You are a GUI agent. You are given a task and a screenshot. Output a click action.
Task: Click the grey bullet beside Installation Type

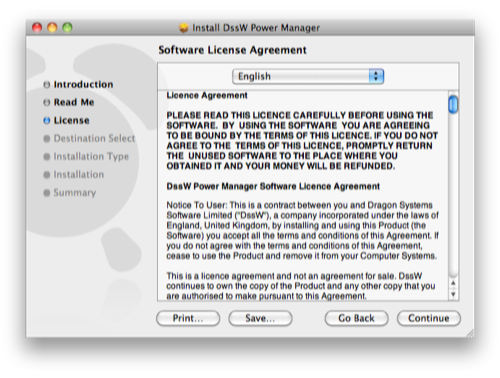(x=47, y=156)
